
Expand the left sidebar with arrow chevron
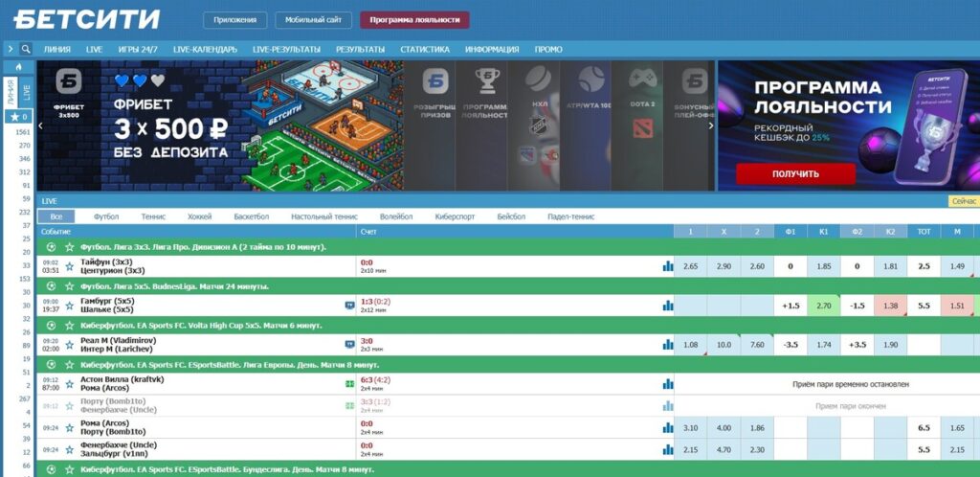[x=11, y=49]
